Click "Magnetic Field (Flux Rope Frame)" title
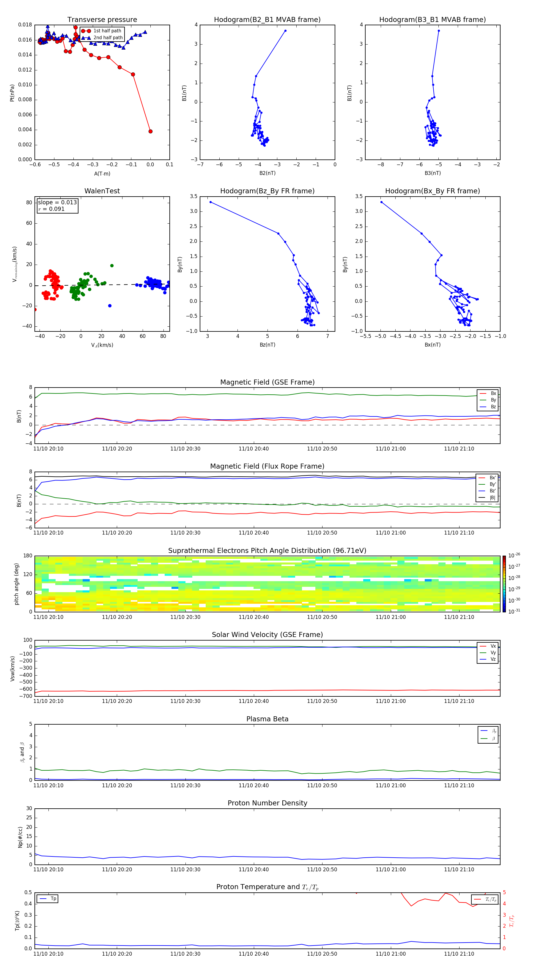This screenshot has height=980, width=535. click(267, 467)
